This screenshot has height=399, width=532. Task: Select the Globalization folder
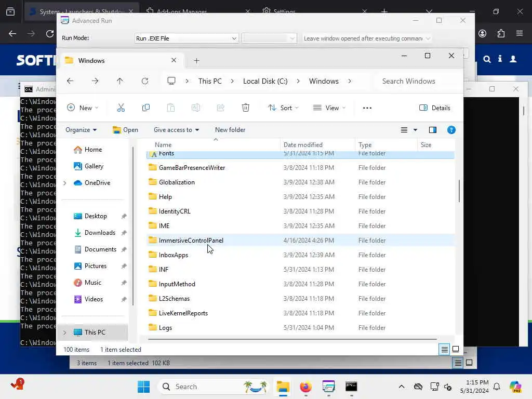click(300, 182)
